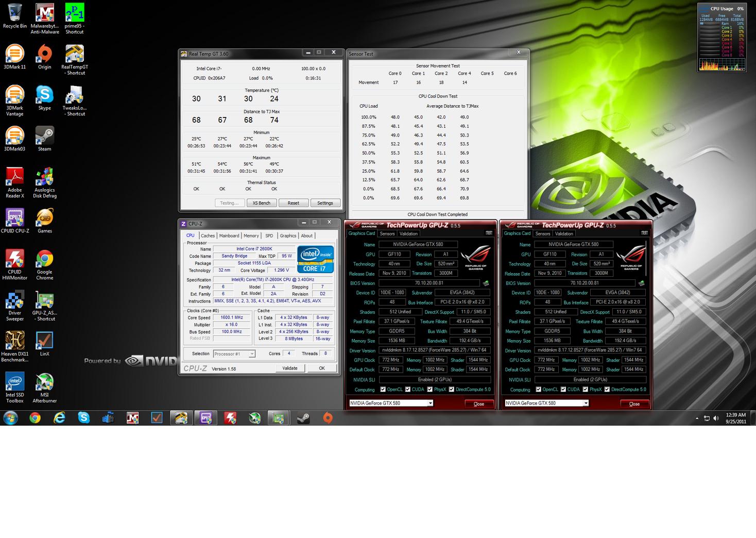Launch Heaven DX11 Benchmark icon
This screenshot has width=756, height=538.
(15, 346)
